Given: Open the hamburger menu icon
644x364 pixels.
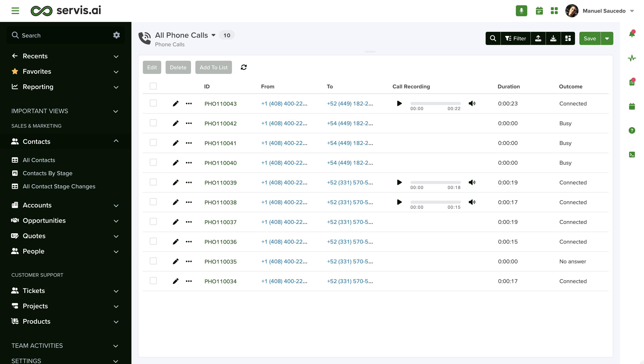Looking at the screenshot, I should [x=15, y=11].
